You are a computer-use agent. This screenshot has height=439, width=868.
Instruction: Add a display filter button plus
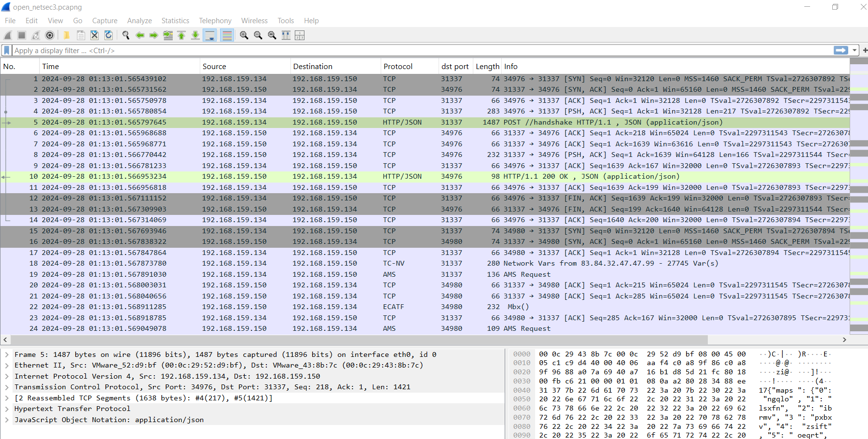click(865, 50)
